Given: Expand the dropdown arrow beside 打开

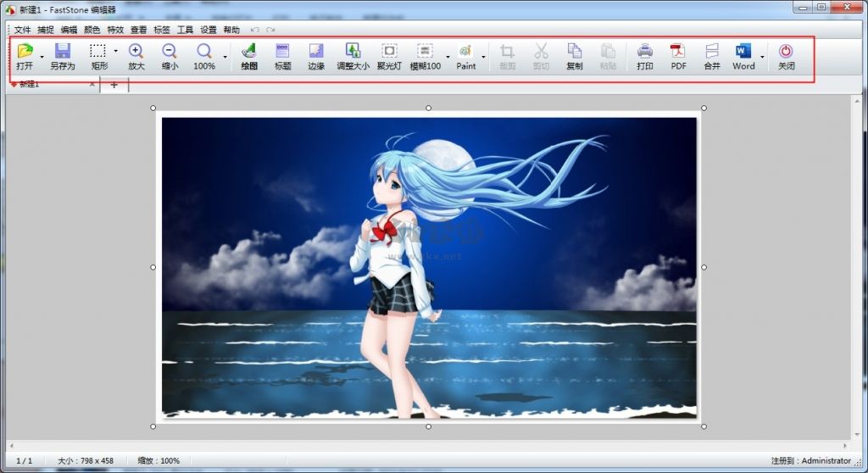Looking at the screenshot, I should tap(40, 58).
